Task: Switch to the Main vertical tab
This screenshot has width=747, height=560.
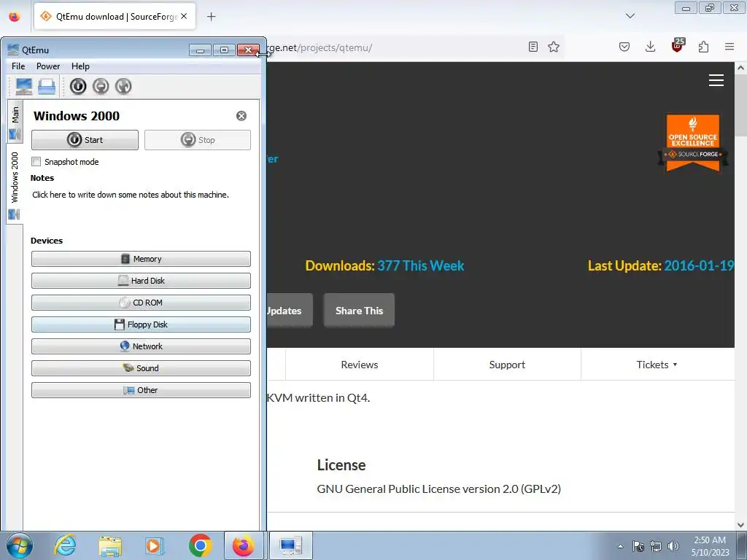Action: [x=15, y=122]
